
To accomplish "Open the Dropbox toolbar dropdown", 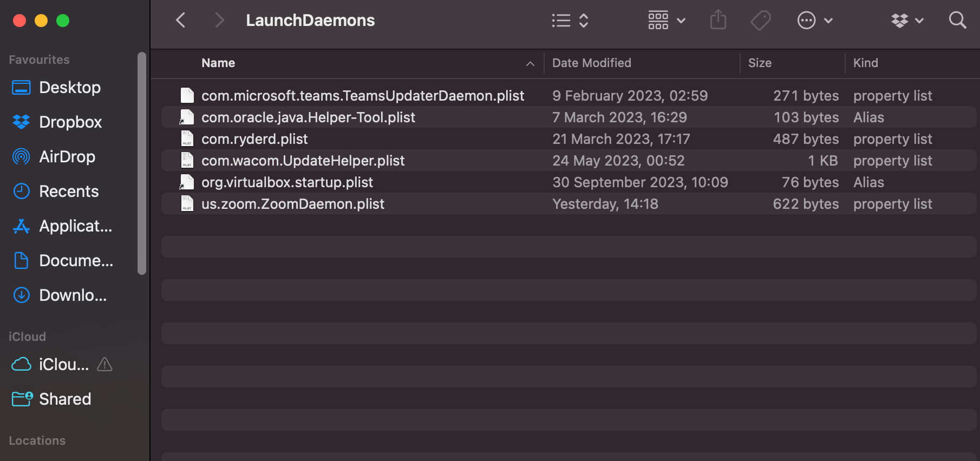I will [x=907, y=21].
